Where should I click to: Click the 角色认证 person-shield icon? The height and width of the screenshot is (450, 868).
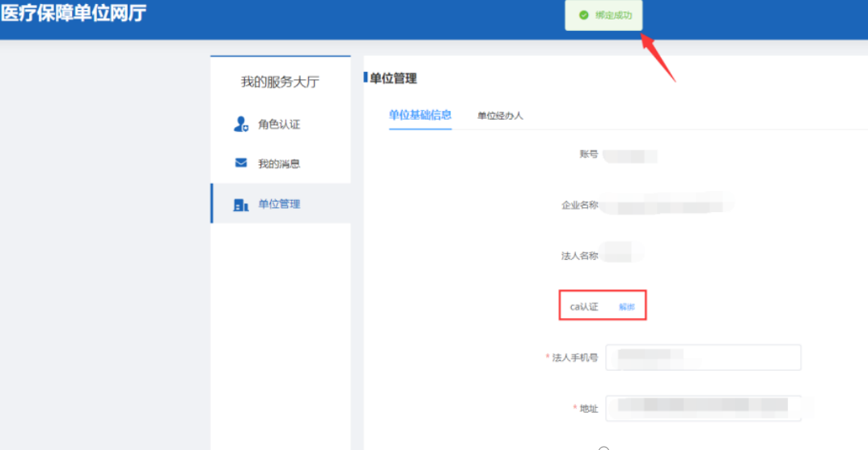tap(240, 124)
